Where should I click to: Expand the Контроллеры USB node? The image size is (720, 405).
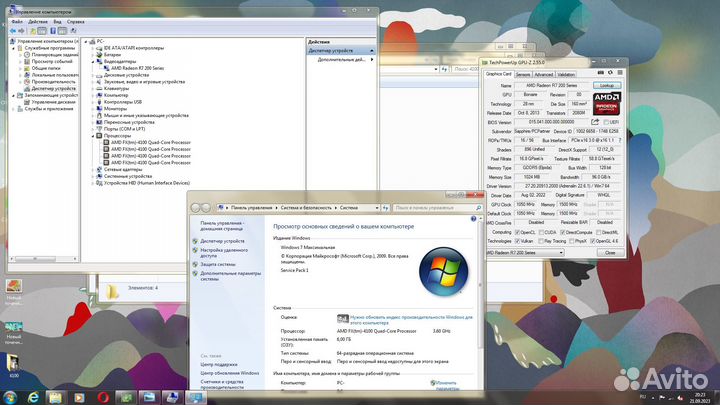tap(93, 102)
